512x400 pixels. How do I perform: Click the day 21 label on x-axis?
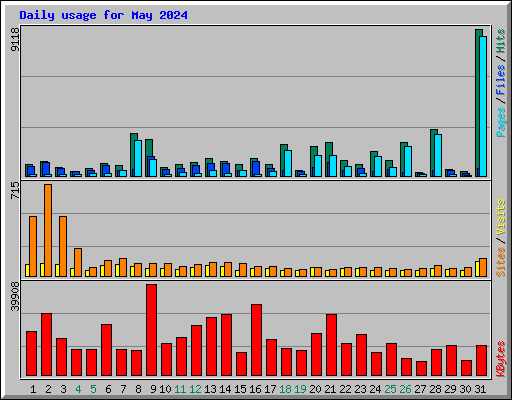(330, 389)
